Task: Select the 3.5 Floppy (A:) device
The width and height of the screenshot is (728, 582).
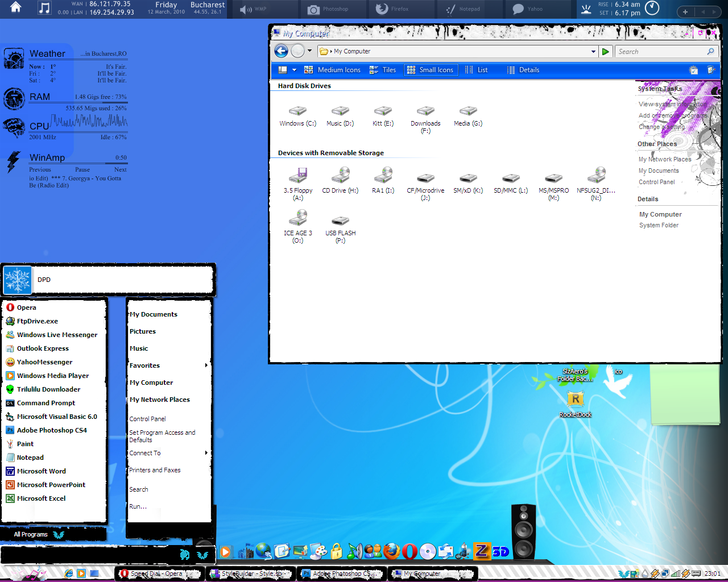Action: tap(298, 184)
